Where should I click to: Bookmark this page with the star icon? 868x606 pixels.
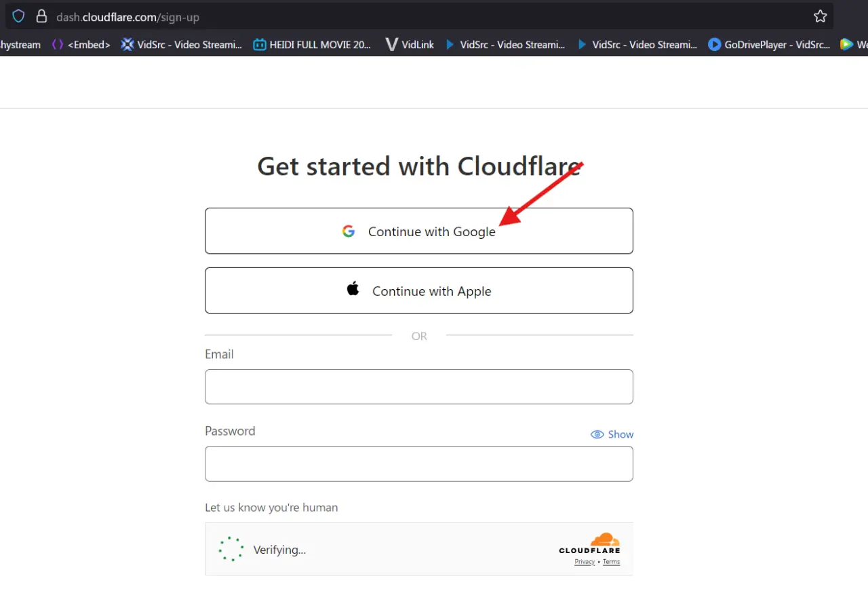[x=821, y=16]
